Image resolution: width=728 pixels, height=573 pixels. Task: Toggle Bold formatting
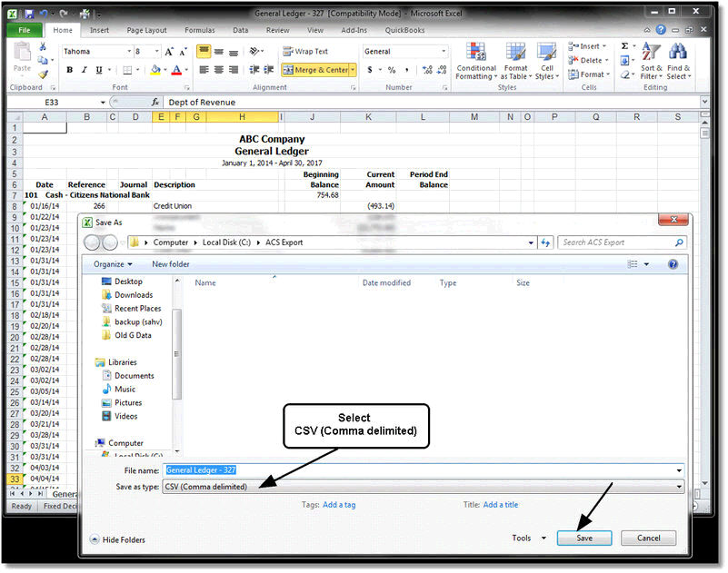70,70
